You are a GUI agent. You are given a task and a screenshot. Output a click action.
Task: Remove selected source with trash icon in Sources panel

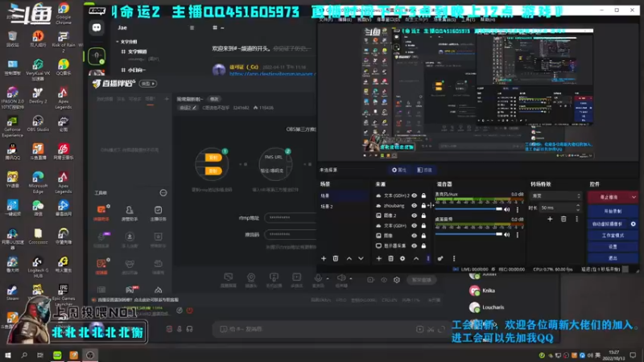(x=390, y=258)
